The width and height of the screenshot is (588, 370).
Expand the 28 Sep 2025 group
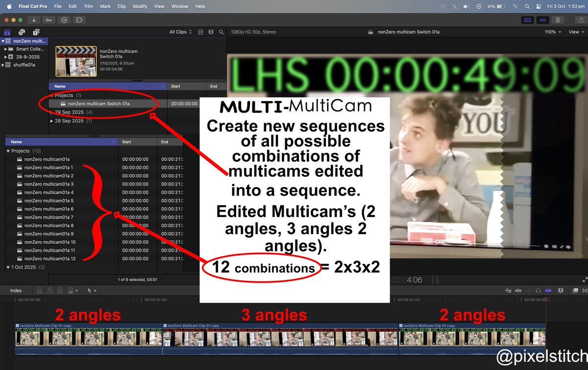(x=52, y=121)
